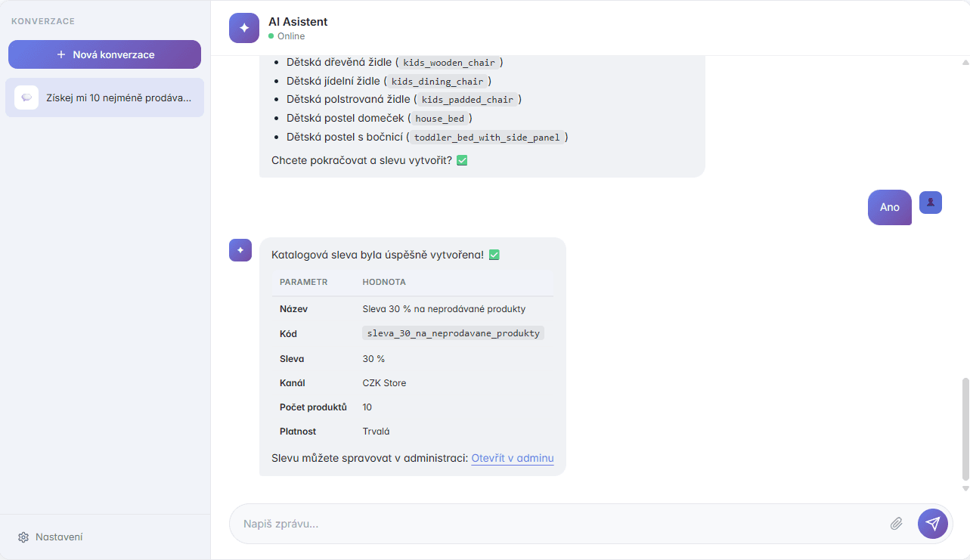
Task: Click the speech bubble icon on the conversation item
Action: click(x=26, y=97)
